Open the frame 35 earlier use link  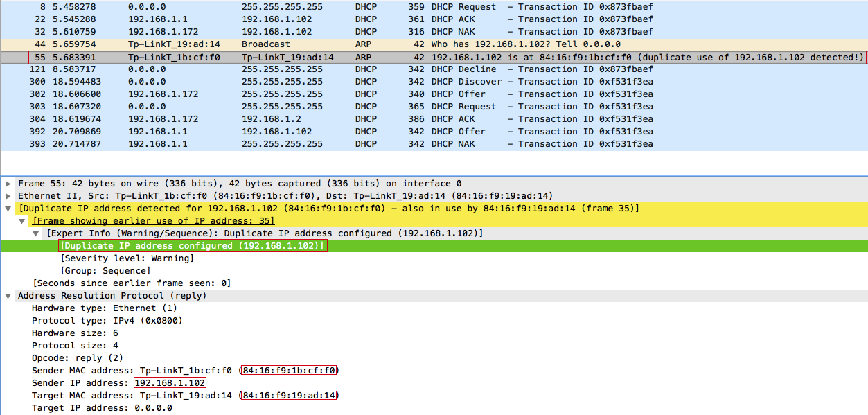coord(154,221)
